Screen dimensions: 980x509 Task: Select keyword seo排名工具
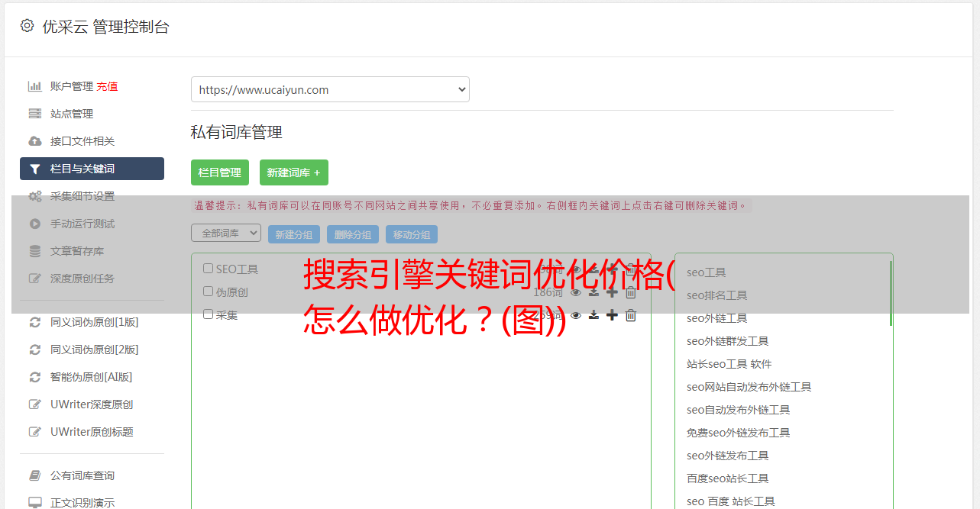[x=716, y=295]
